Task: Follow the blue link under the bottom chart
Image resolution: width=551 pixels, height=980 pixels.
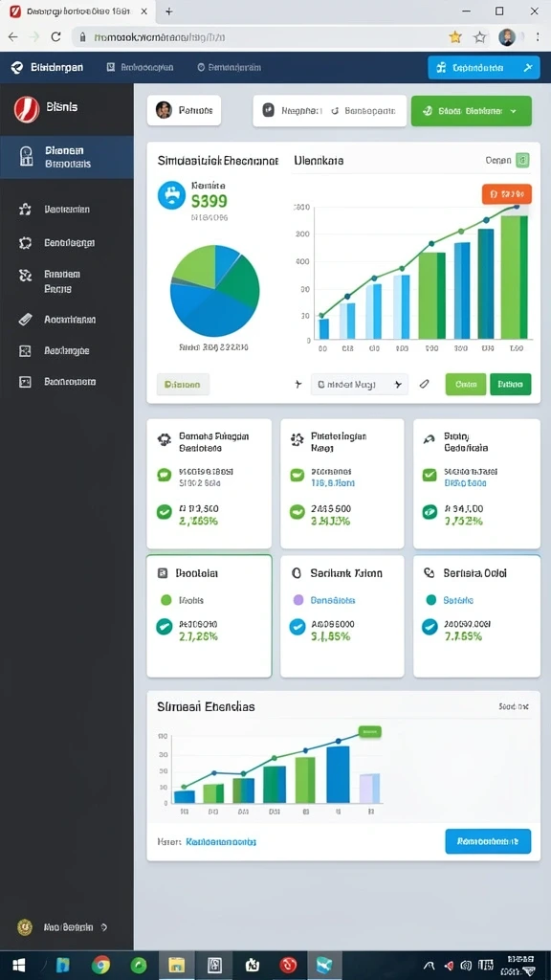Action: pos(221,842)
